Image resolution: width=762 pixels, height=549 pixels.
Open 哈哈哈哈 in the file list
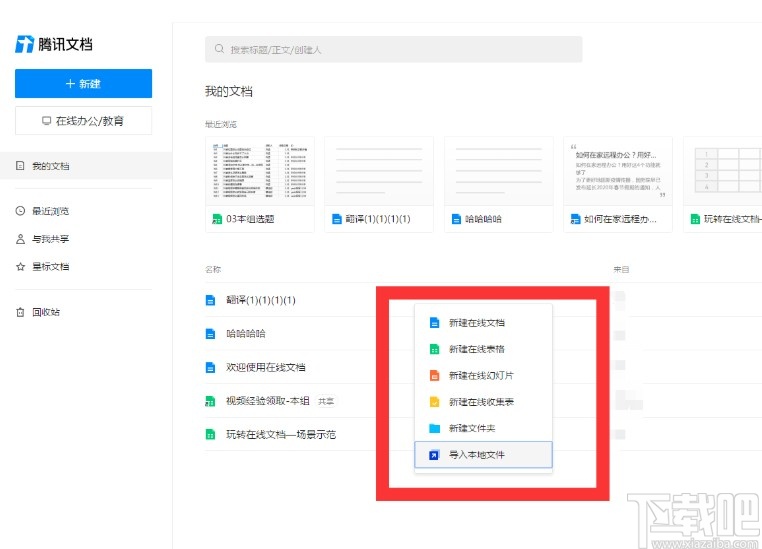tap(246, 334)
